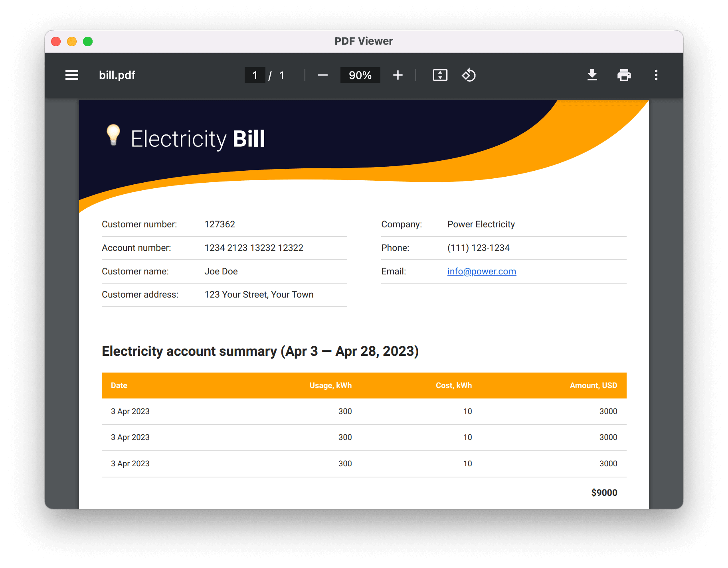Select company name Power Electricity
This screenshot has height=568, width=728.
coord(481,224)
